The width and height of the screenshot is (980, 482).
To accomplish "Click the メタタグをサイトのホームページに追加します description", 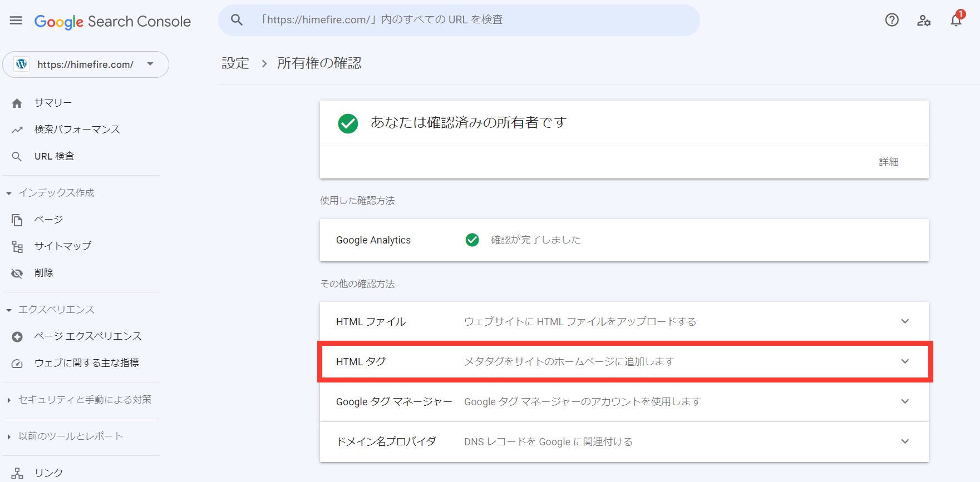I will 569,362.
